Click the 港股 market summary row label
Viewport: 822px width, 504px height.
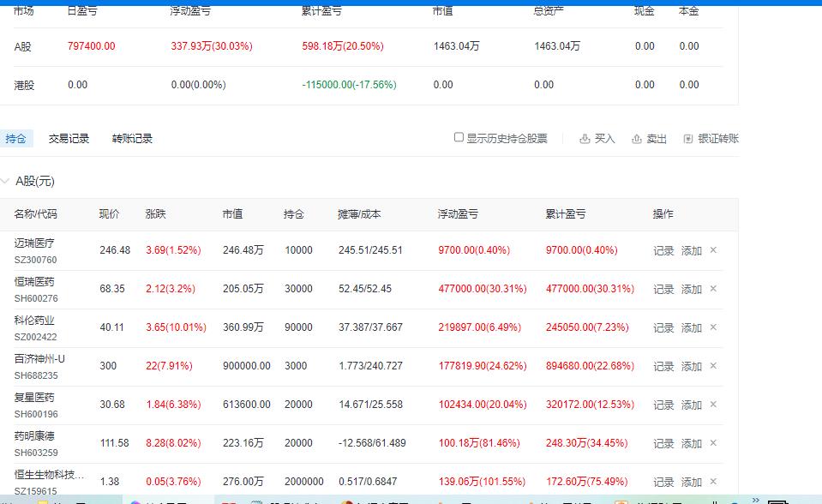24,85
